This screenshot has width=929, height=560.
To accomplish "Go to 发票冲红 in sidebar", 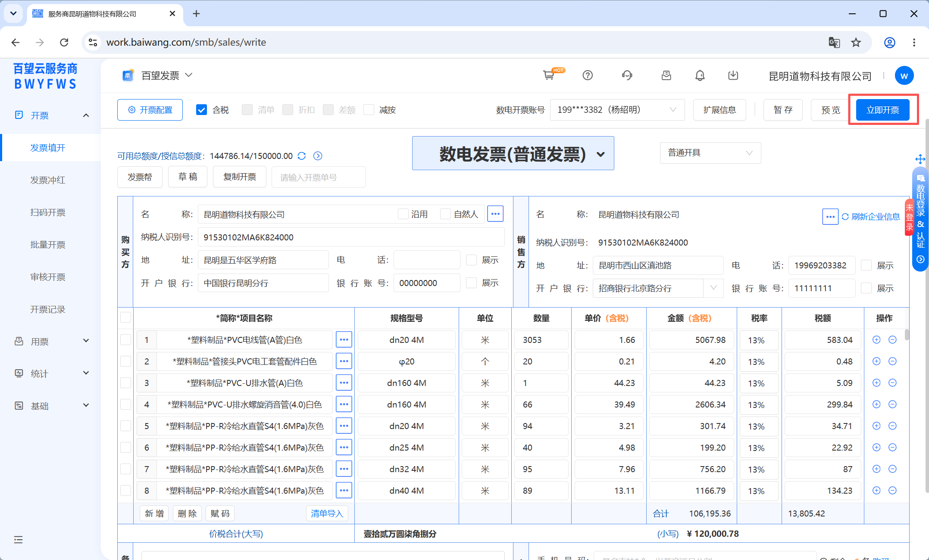I will point(48,180).
